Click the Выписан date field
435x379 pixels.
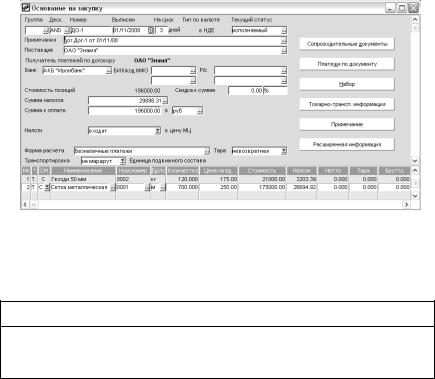tap(131, 31)
